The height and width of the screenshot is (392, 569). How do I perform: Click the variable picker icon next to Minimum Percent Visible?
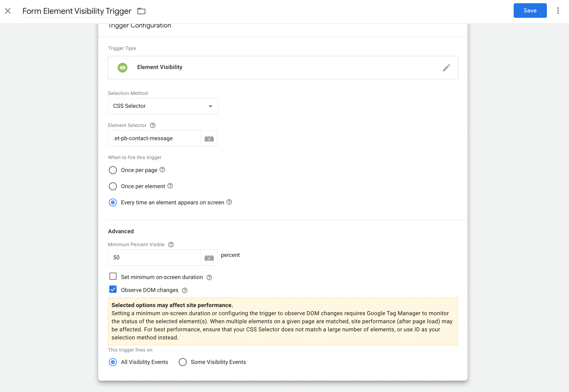point(209,257)
